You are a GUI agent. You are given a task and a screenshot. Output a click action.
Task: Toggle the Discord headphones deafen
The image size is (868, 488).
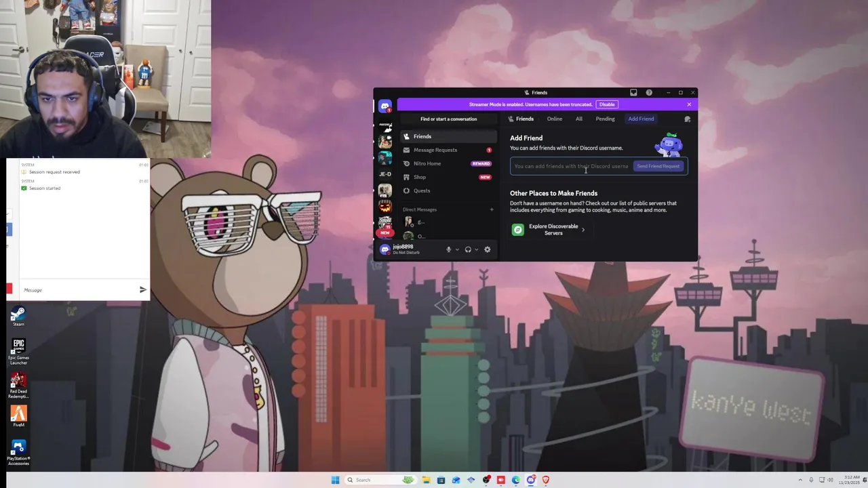point(468,249)
